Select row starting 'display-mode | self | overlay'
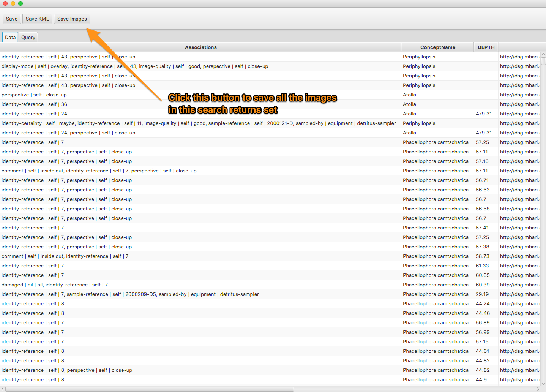546x392 pixels. point(270,66)
